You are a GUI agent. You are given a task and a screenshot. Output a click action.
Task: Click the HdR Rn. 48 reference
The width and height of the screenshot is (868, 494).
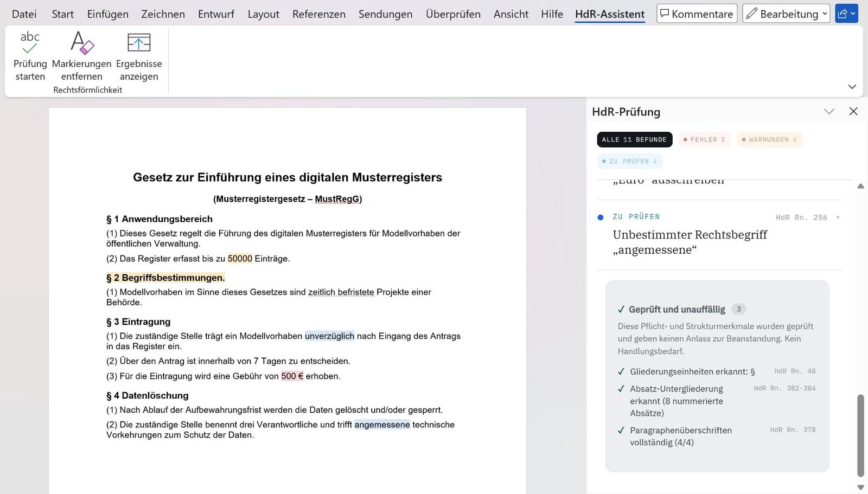click(x=795, y=371)
